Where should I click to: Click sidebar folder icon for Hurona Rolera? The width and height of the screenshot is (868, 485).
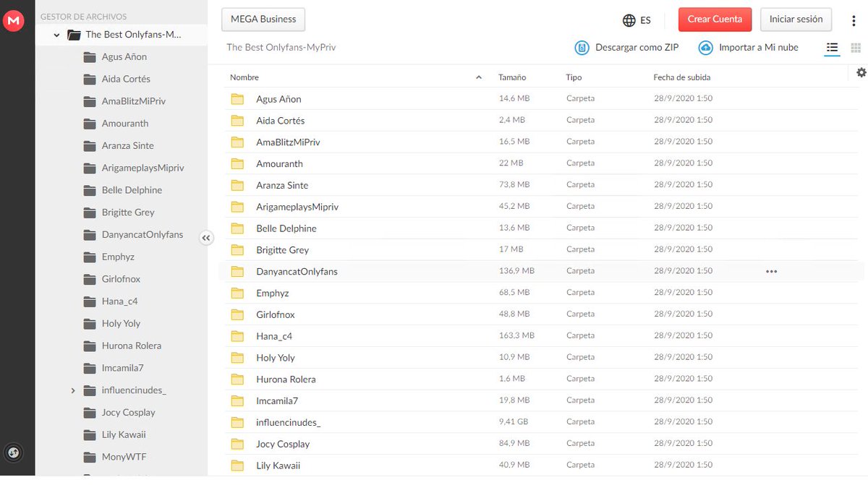pos(90,345)
